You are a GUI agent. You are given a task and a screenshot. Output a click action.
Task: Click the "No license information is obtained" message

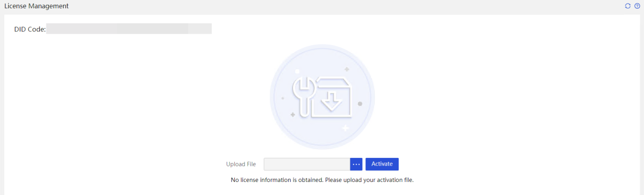tap(277, 180)
